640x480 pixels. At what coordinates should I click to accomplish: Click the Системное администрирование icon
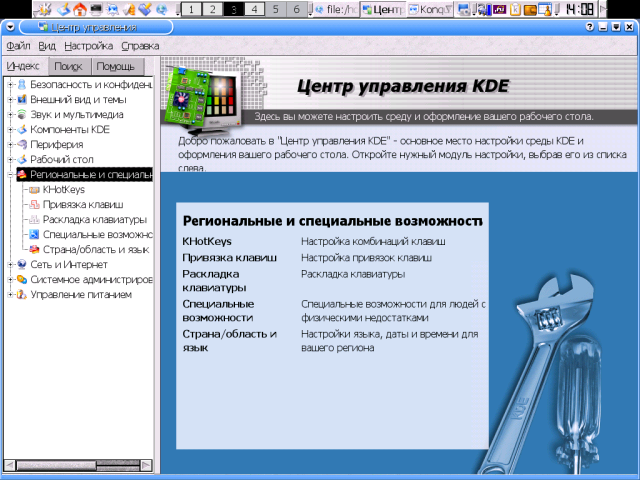pos(22,280)
